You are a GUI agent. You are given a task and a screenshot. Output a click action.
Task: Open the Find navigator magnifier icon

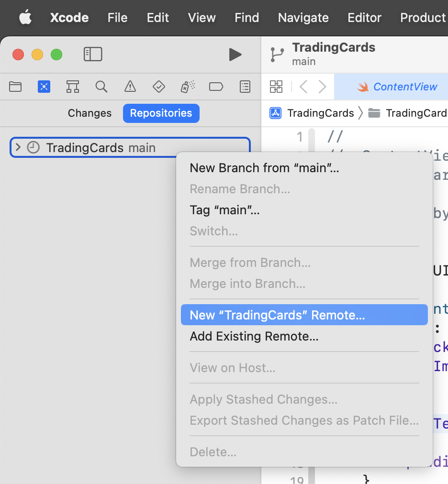(x=101, y=87)
